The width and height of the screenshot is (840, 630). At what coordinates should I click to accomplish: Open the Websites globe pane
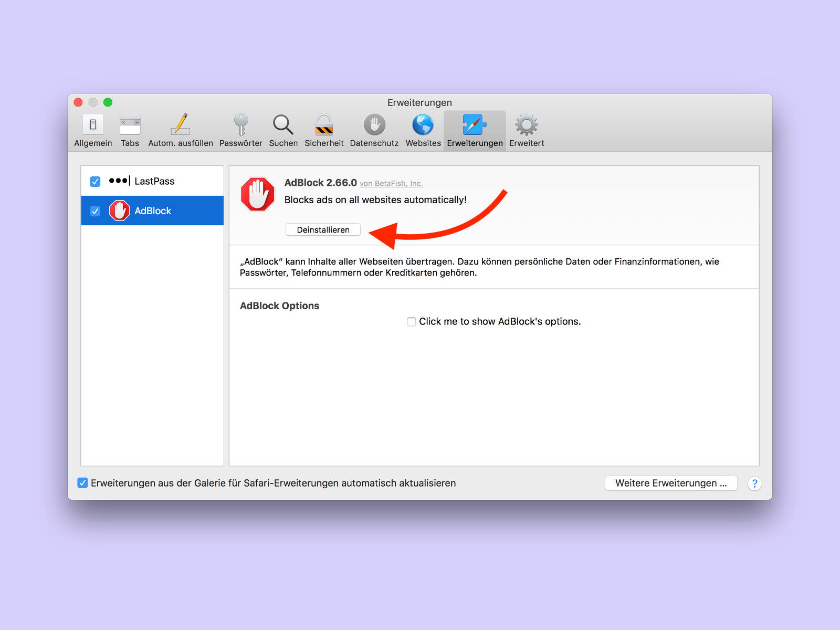(x=423, y=131)
